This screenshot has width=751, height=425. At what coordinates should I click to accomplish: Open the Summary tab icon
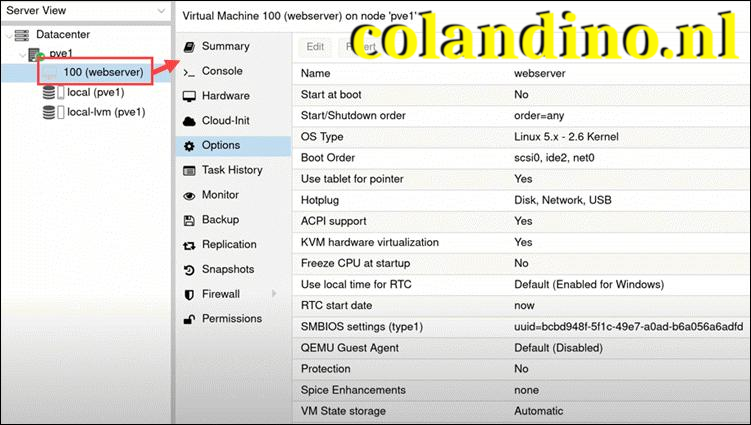pyautogui.click(x=189, y=47)
